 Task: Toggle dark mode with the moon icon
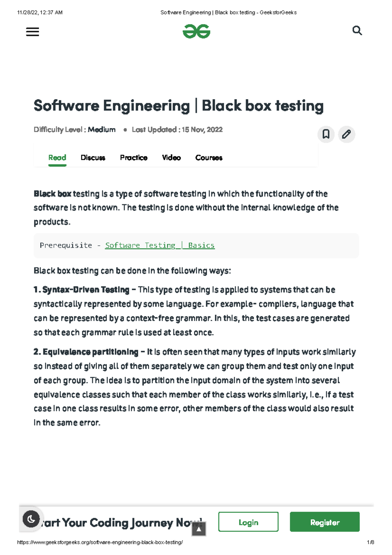[x=30, y=519]
